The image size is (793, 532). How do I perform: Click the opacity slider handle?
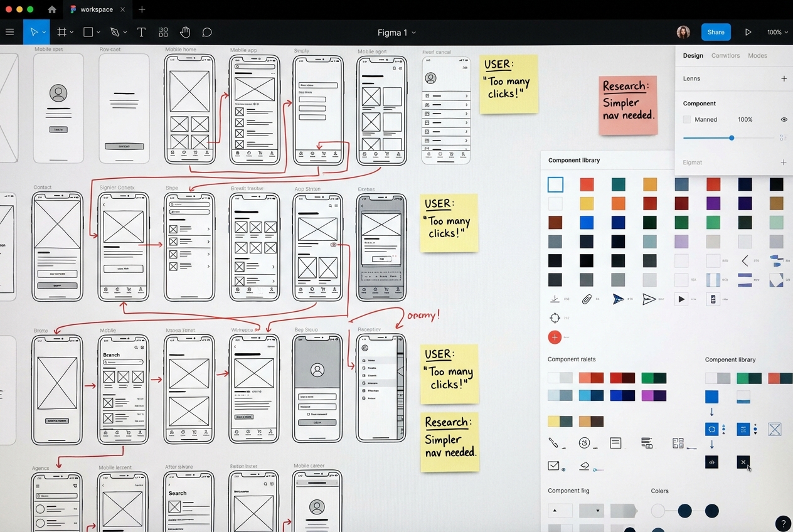point(732,137)
